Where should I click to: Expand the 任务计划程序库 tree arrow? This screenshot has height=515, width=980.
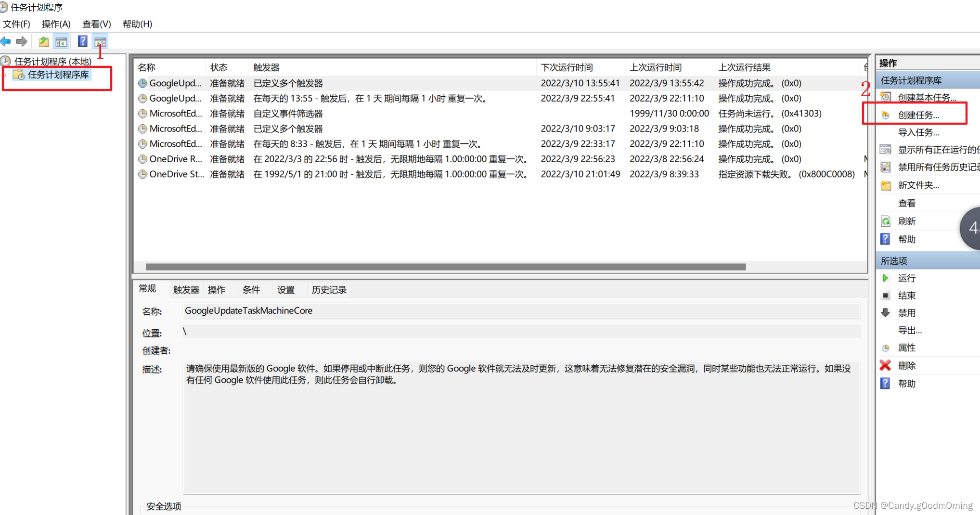5,75
